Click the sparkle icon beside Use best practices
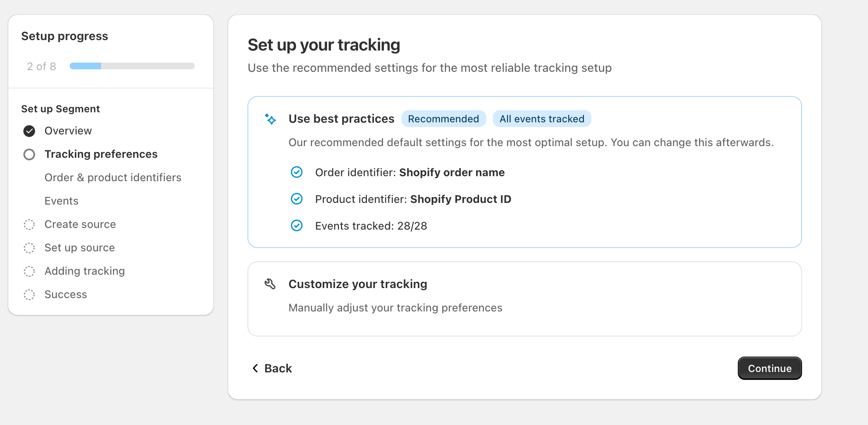 270,119
